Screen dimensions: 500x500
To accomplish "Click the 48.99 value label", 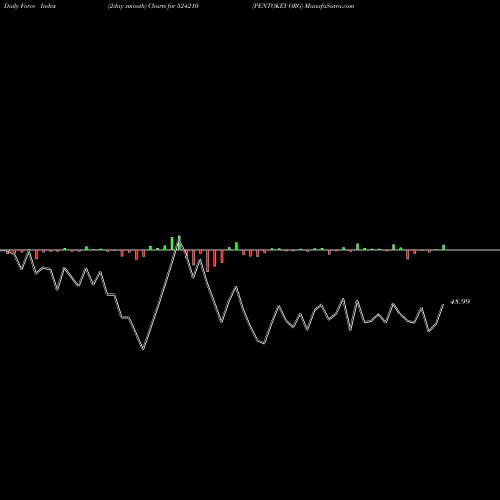I will click(460, 302).
